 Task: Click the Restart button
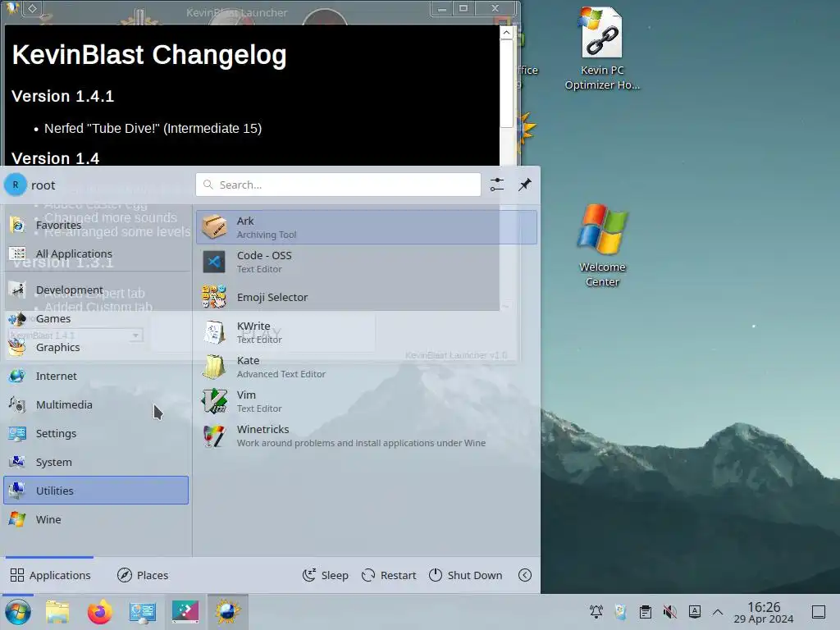[389, 575]
